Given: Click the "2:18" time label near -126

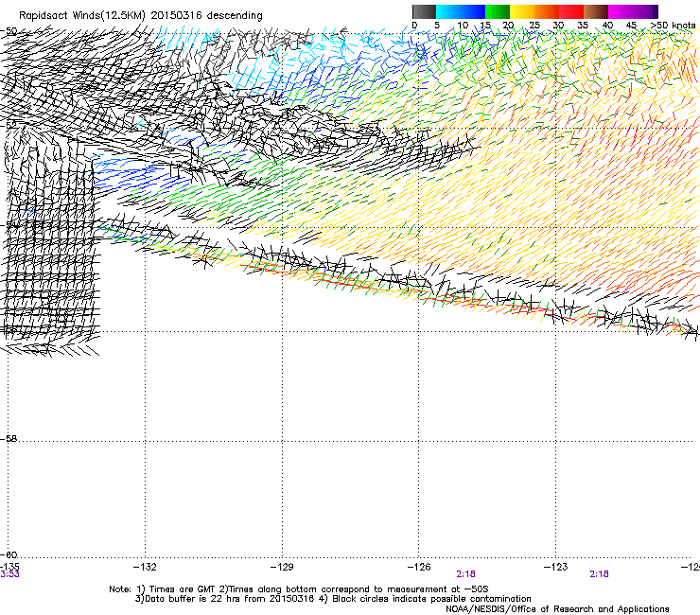Looking at the screenshot, I should [465, 574].
